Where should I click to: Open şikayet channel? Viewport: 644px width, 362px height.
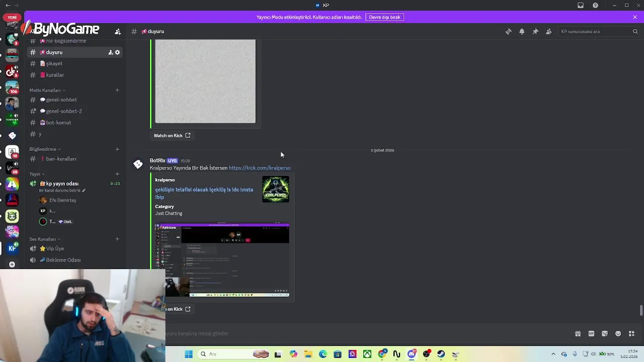(75, 64)
